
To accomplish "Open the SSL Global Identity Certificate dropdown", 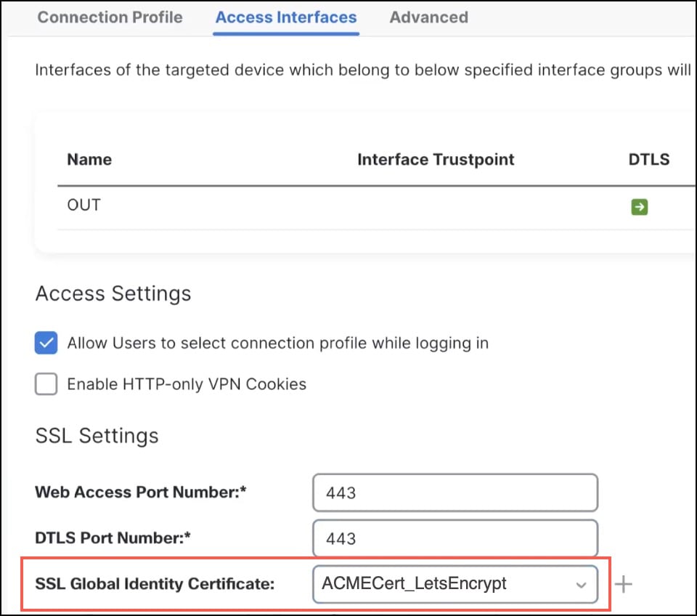I will click(580, 584).
